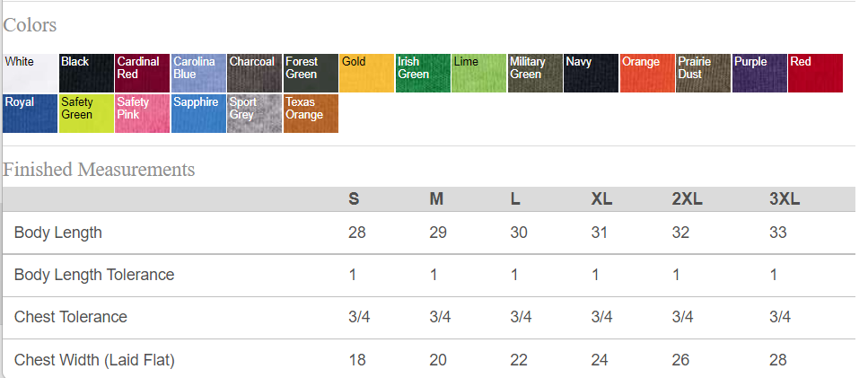Pick the Cardinal Red swatch
Screen dimensions: 868x378
tap(143, 73)
